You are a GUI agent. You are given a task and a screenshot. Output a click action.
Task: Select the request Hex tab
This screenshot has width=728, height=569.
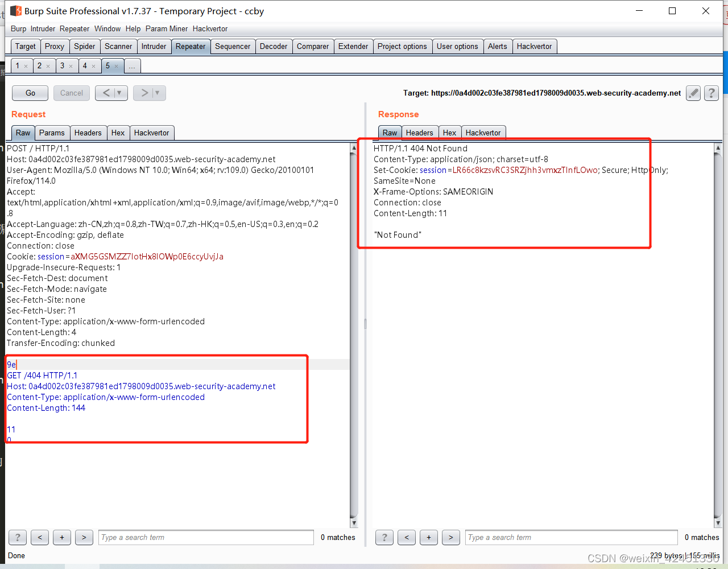(x=118, y=133)
